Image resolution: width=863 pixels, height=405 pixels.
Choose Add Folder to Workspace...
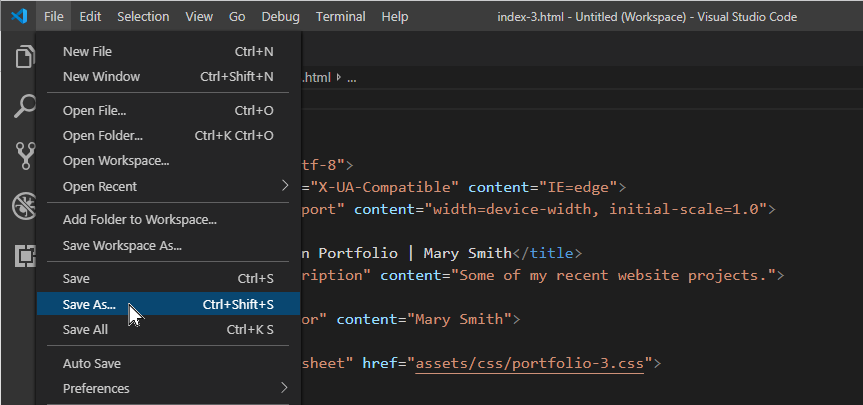pyautogui.click(x=168, y=220)
